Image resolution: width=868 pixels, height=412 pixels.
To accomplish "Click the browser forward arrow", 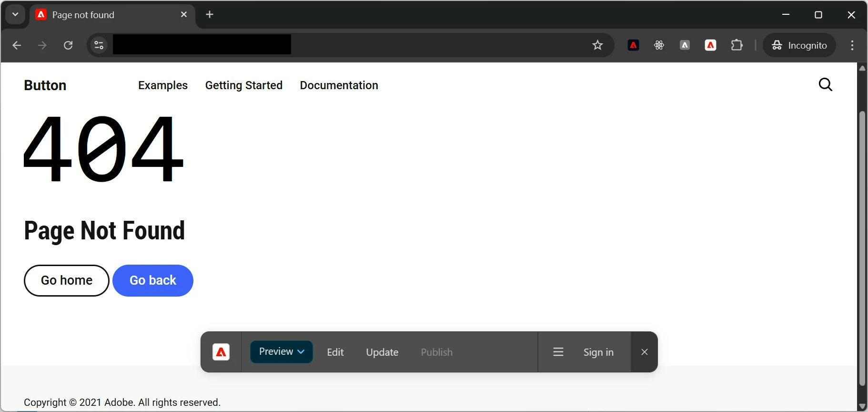I will click(x=42, y=45).
